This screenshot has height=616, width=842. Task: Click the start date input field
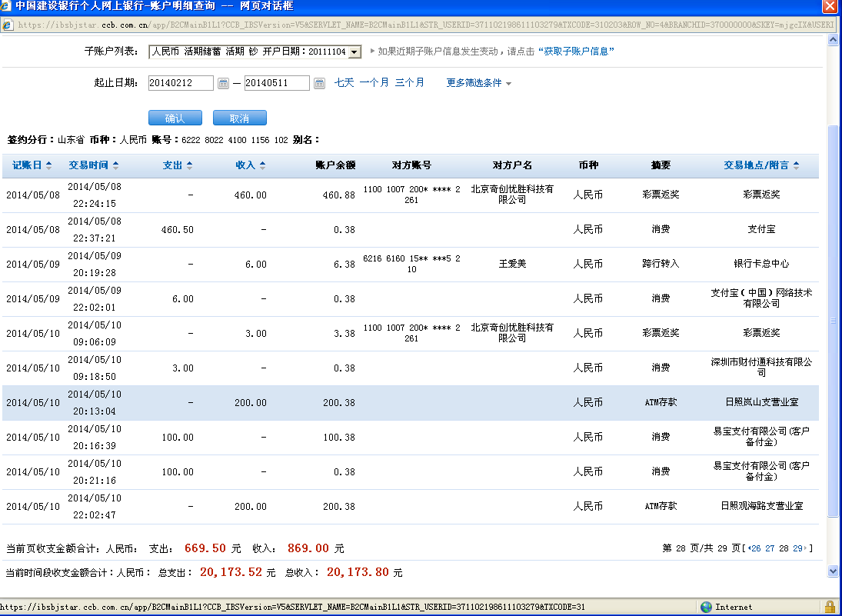pos(181,83)
